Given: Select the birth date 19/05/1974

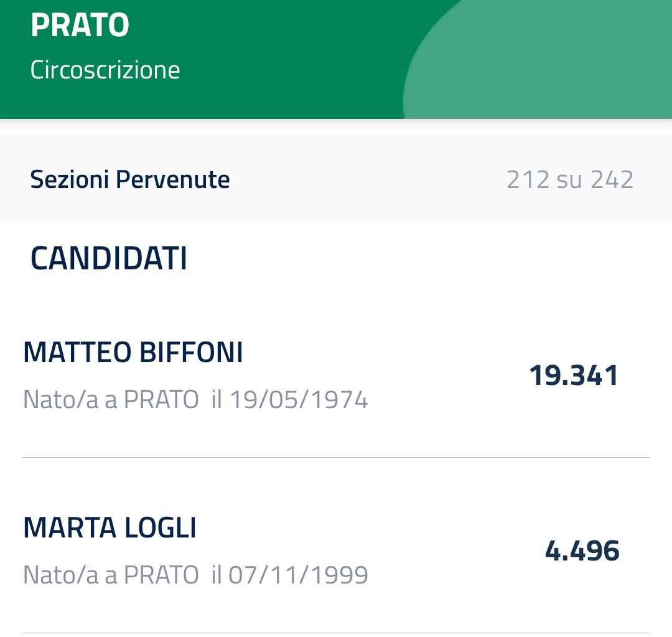Looking at the screenshot, I should click(x=299, y=399).
